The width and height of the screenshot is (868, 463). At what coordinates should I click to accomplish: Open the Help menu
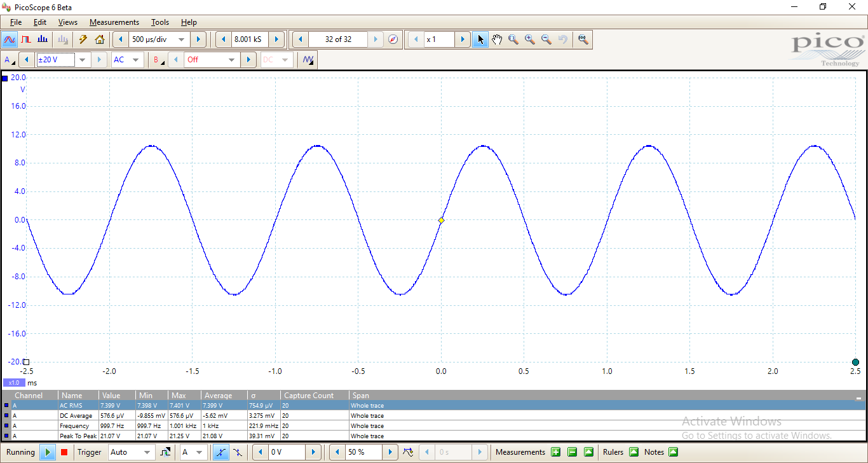pos(189,22)
